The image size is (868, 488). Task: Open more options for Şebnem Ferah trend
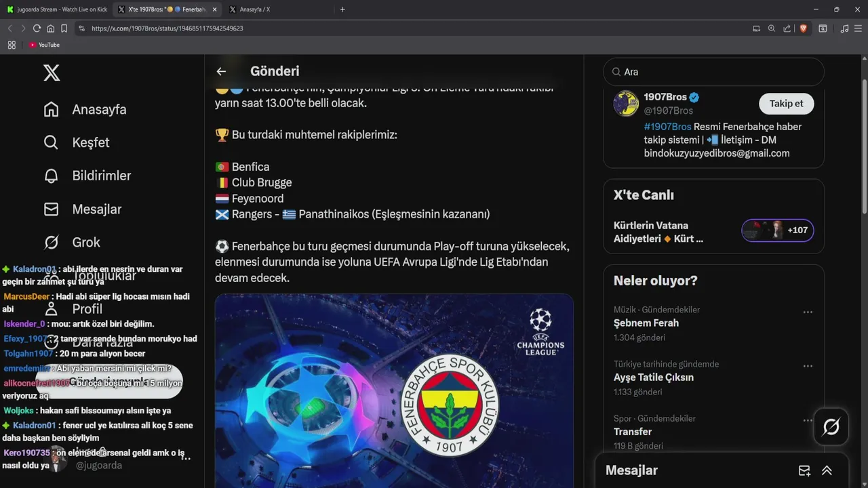coord(808,312)
